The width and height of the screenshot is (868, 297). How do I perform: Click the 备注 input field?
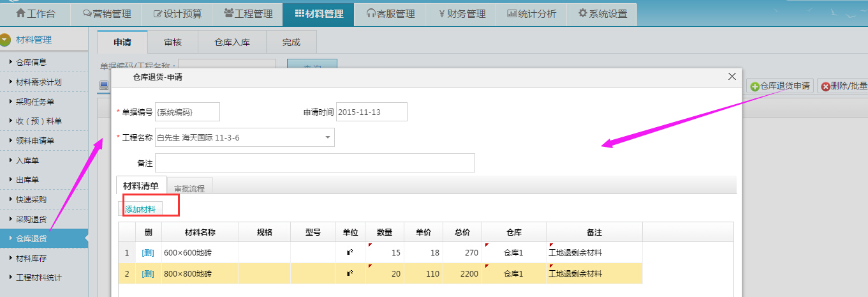click(x=314, y=163)
